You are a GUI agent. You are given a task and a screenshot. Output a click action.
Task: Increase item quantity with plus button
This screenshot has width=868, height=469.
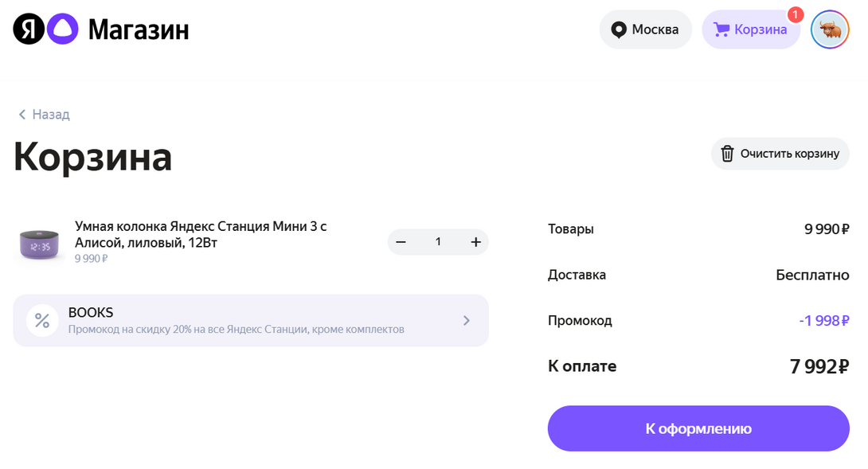(475, 242)
